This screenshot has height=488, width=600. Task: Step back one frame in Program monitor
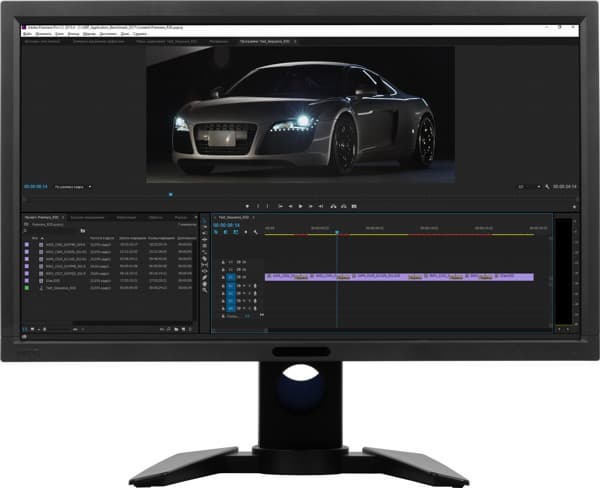pyautogui.click(x=290, y=206)
